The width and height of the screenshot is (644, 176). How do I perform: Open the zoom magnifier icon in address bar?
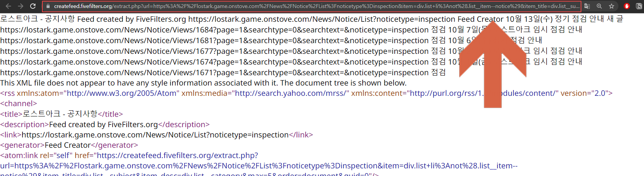click(599, 6)
